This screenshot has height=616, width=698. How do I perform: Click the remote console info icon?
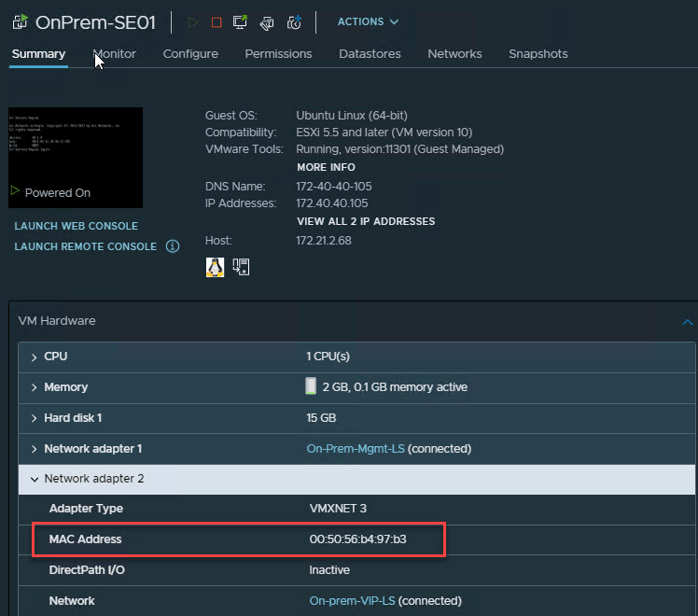[x=173, y=246]
